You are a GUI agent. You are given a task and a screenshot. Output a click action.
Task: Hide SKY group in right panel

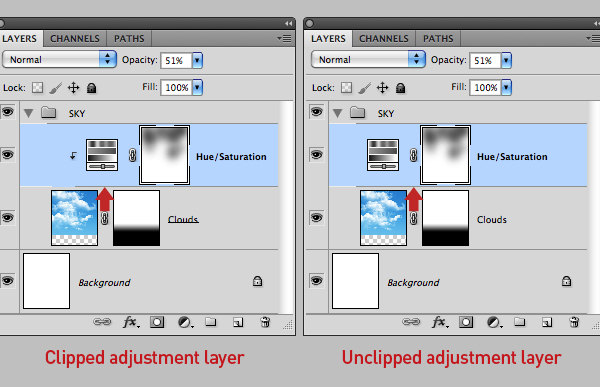316,112
